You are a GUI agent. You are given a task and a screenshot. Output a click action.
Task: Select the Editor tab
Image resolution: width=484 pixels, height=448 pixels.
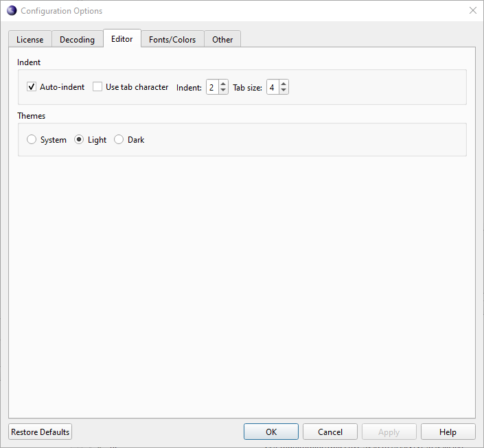(x=122, y=39)
